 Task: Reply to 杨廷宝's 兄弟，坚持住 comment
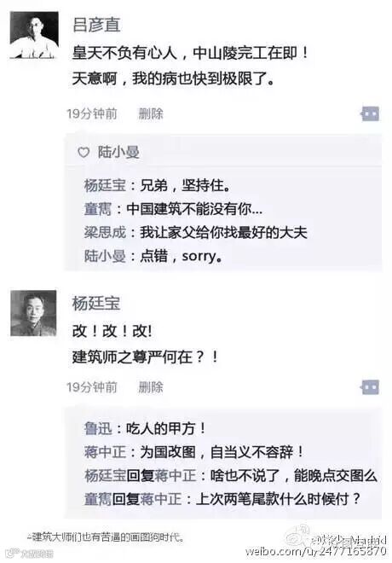pos(185,186)
